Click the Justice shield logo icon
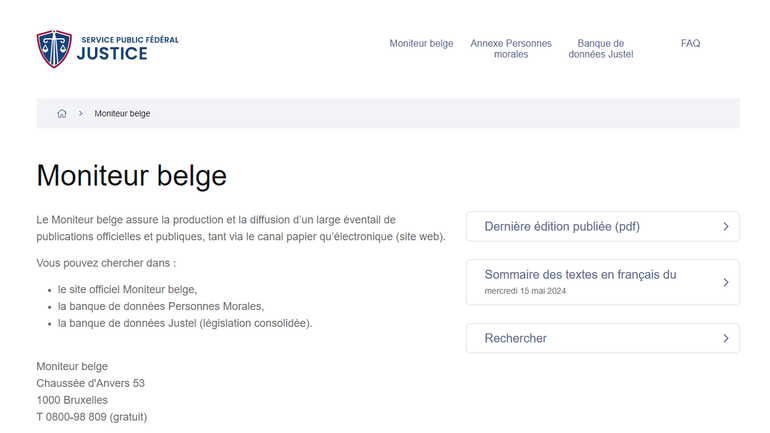The image size is (770, 433). (x=54, y=48)
